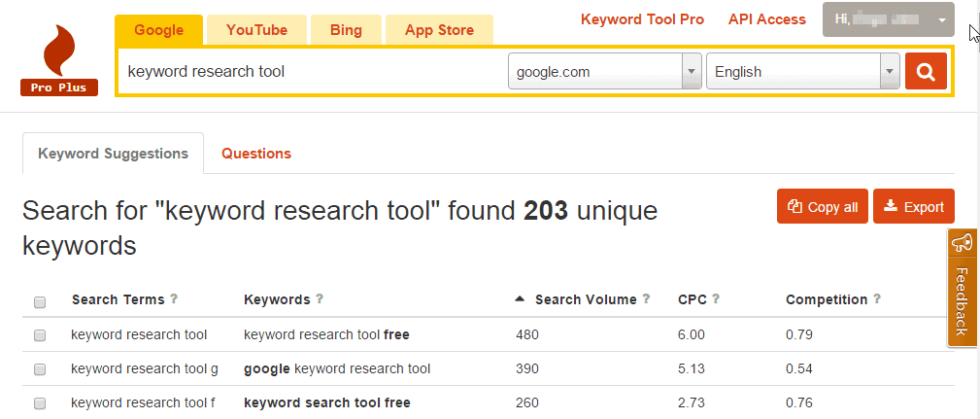980x419 pixels.
Task: Switch to the YouTube tab
Action: tap(256, 30)
